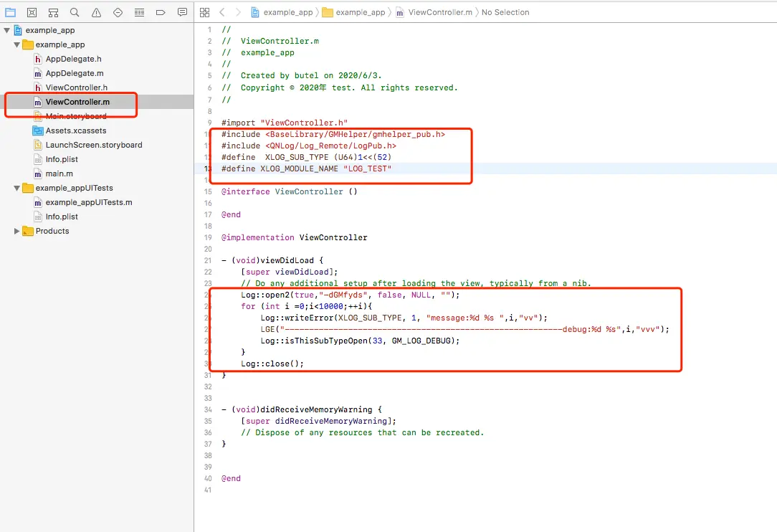
Task: Open related items grid icon
Action: 205,12
